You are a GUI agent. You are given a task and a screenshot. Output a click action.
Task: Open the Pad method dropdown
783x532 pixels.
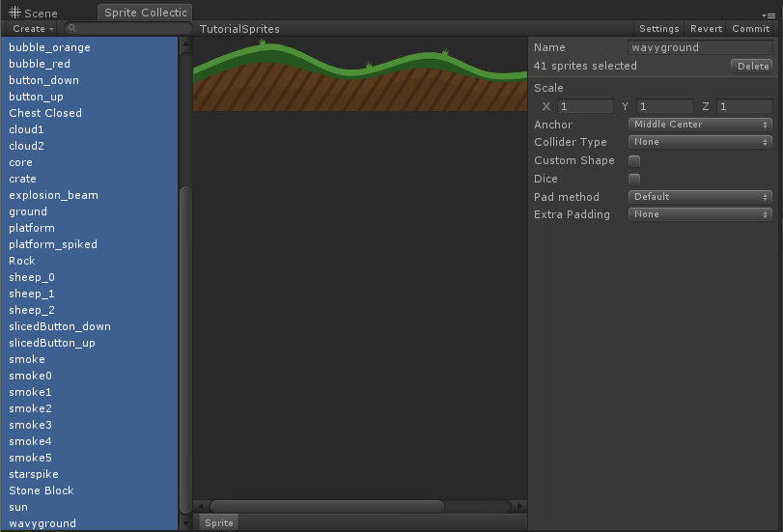point(700,197)
